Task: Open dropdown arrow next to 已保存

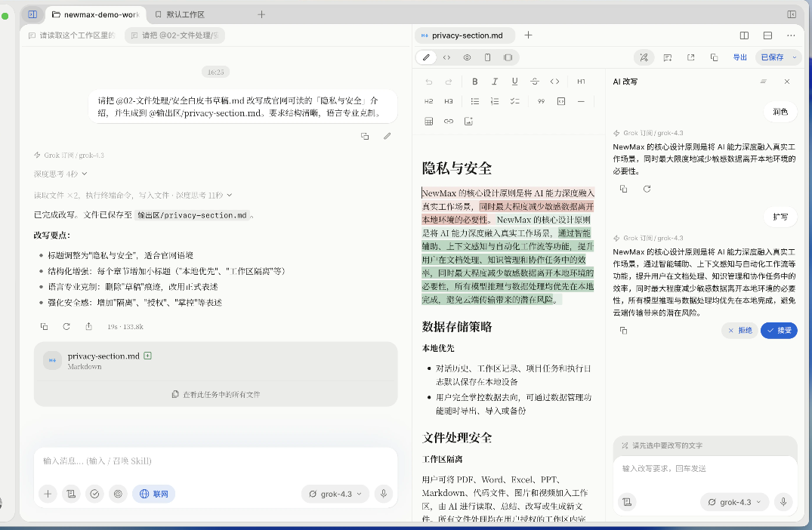Action: 795,57
